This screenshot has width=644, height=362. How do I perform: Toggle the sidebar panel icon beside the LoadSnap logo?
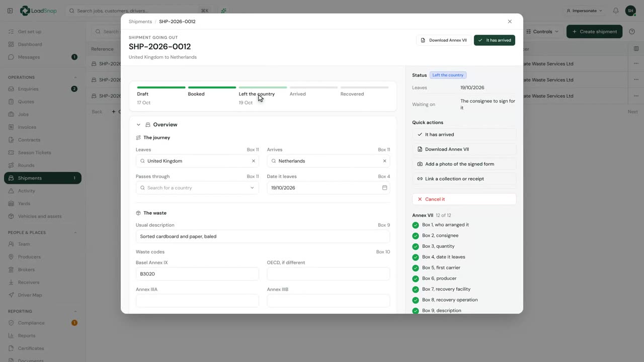click(10, 11)
